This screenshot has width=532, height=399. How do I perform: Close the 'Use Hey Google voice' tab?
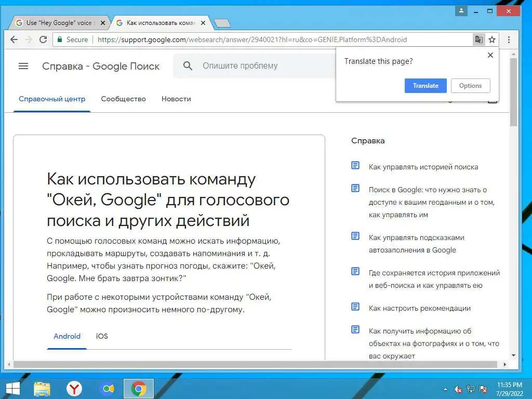[x=103, y=23]
